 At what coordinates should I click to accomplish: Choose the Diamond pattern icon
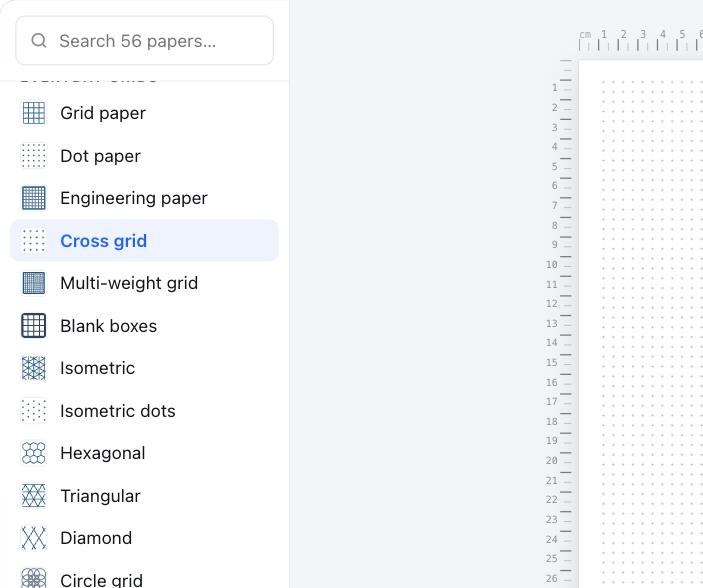pos(34,538)
